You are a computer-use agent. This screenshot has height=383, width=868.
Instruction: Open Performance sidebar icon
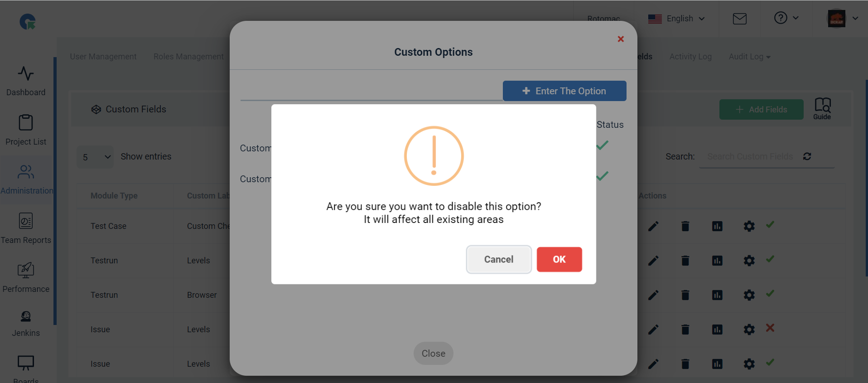(26, 270)
